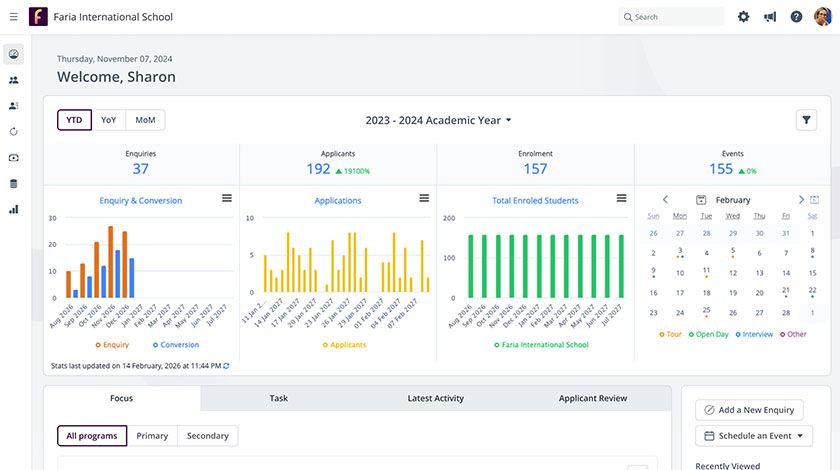
Task: Open the dashboard filter funnel button
Action: (806, 120)
